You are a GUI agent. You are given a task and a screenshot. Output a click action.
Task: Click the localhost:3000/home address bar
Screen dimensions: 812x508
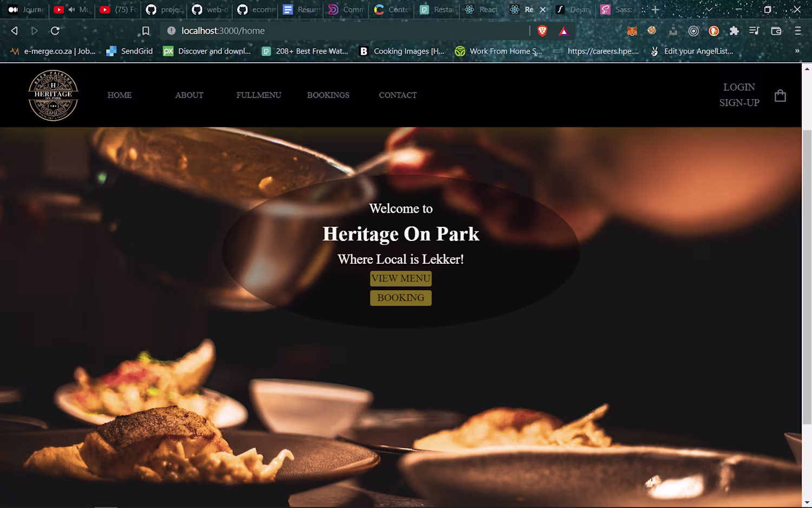coord(346,31)
